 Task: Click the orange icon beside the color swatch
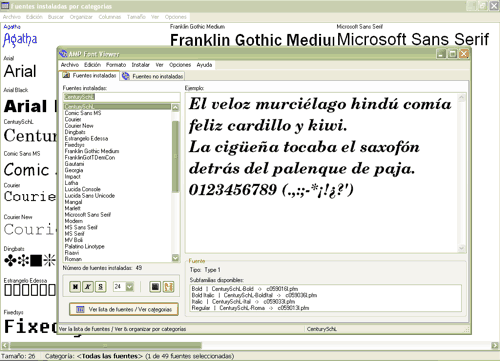pos(169,287)
